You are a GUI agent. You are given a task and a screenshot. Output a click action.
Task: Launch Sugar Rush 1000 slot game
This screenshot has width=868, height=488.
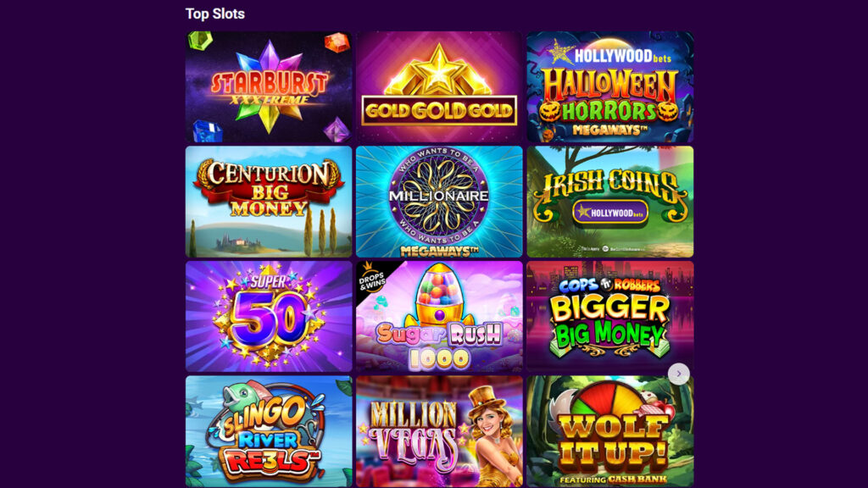pos(439,317)
